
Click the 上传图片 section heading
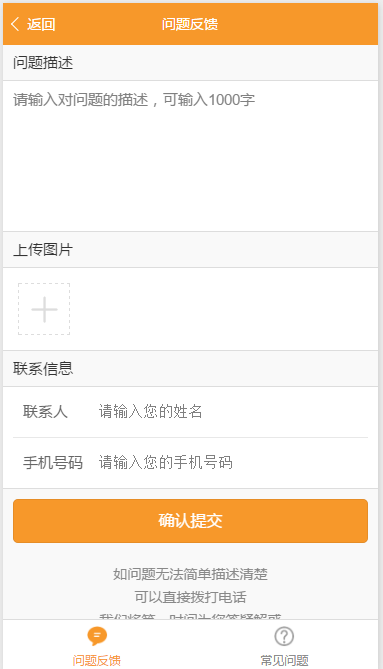[43, 250]
